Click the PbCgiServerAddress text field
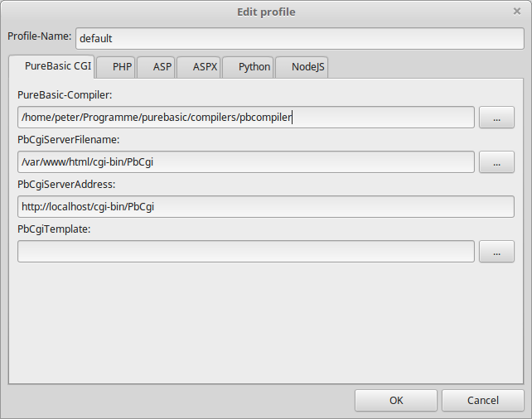This screenshot has width=532, height=419. [x=266, y=207]
